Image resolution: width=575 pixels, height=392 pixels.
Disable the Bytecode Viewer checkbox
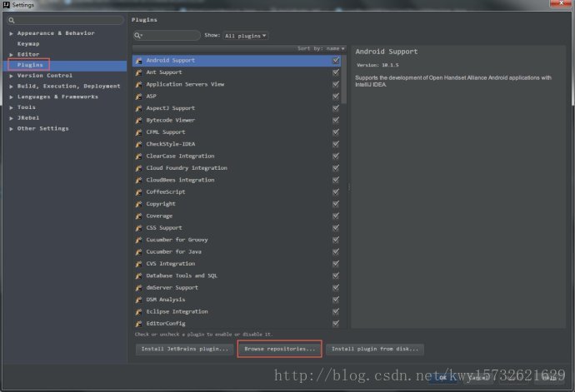[336, 120]
